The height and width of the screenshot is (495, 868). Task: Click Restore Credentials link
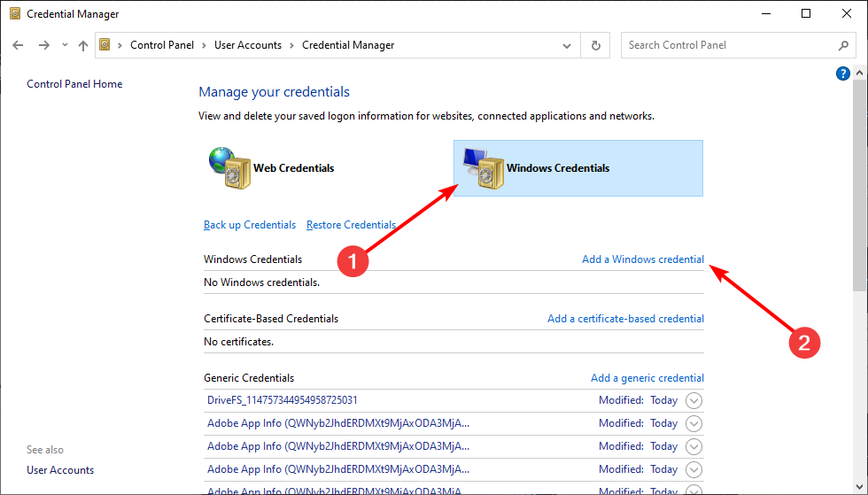tap(351, 225)
